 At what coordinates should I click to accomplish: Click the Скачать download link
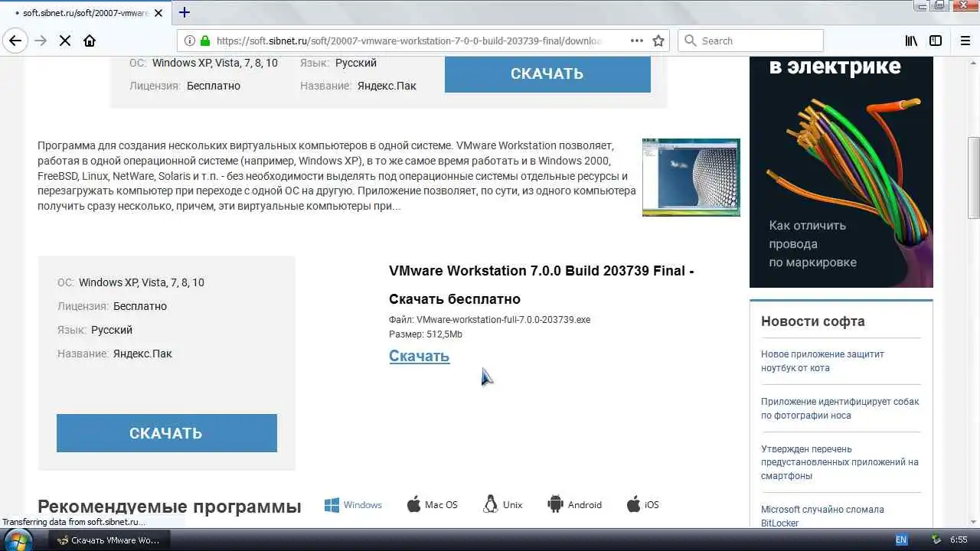(419, 356)
